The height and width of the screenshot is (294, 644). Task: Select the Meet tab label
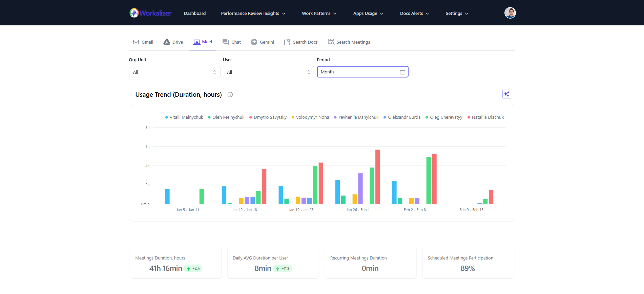click(x=207, y=42)
